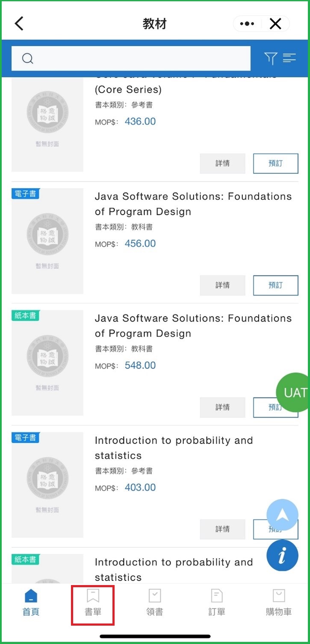The height and width of the screenshot is (644, 310).
Task: Open the 購物車 shopping cart tab
Action: coord(279,602)
